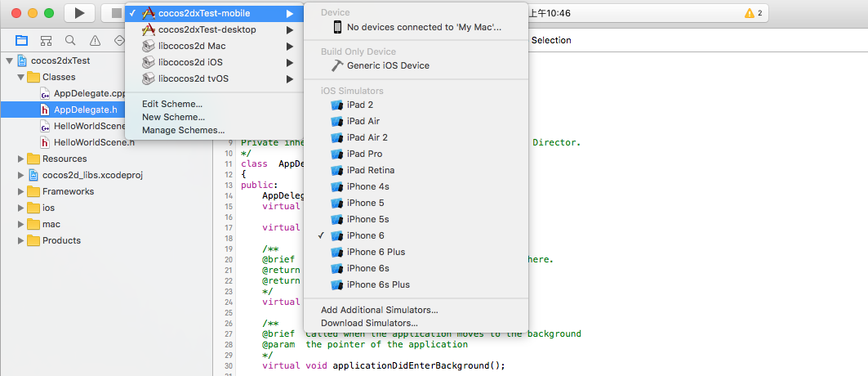Expand the mac folder
868x376 pixels.
[x=20, y=224]
